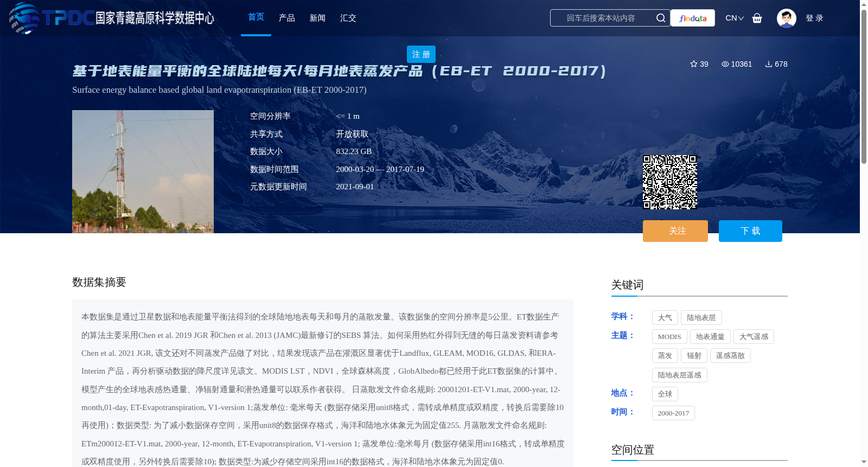Select the 辐射 keyword tag
Viewport: 868px width, 467px height.
[x=694, y=356]
